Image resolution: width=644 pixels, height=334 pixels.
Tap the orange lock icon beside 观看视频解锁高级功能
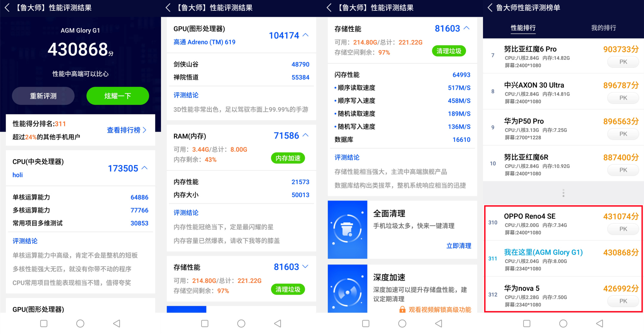pyautogui.click(x=402, y=310)
